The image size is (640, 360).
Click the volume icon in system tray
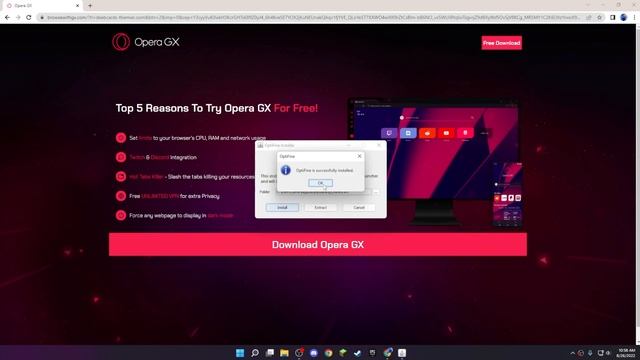pyautogui.click(x=608, y=353)
